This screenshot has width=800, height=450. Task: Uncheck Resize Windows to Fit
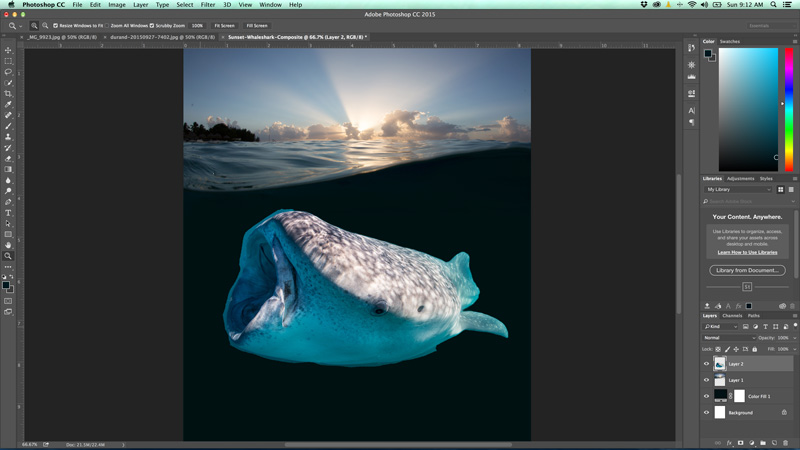(56, 25)
